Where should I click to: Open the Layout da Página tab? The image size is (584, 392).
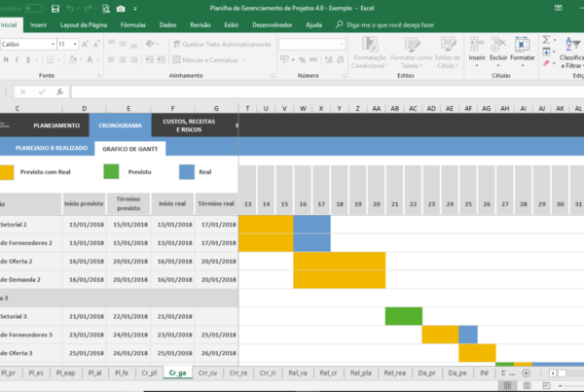(84, 25)
